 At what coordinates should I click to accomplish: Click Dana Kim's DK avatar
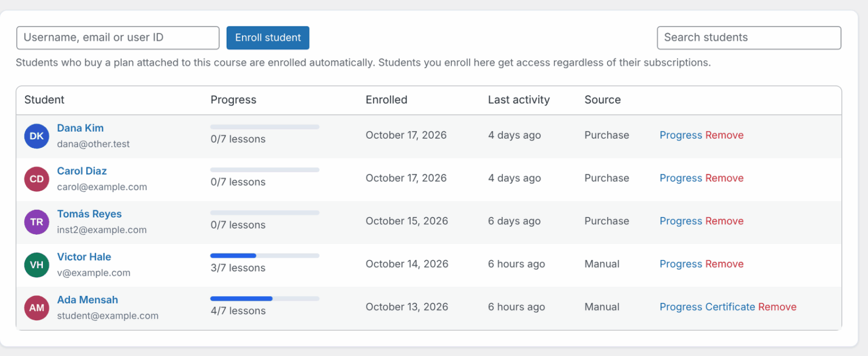tap(36, 136)
